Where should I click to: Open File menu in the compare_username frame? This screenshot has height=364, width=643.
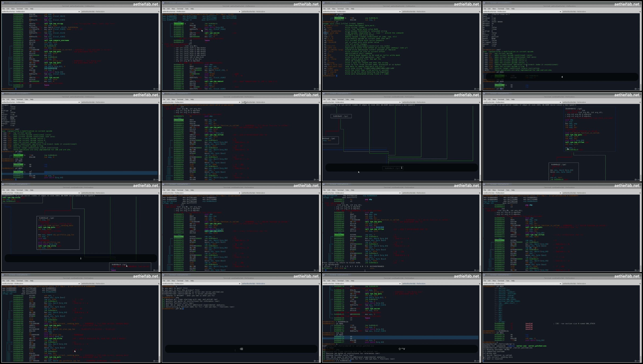pos(3,9)
